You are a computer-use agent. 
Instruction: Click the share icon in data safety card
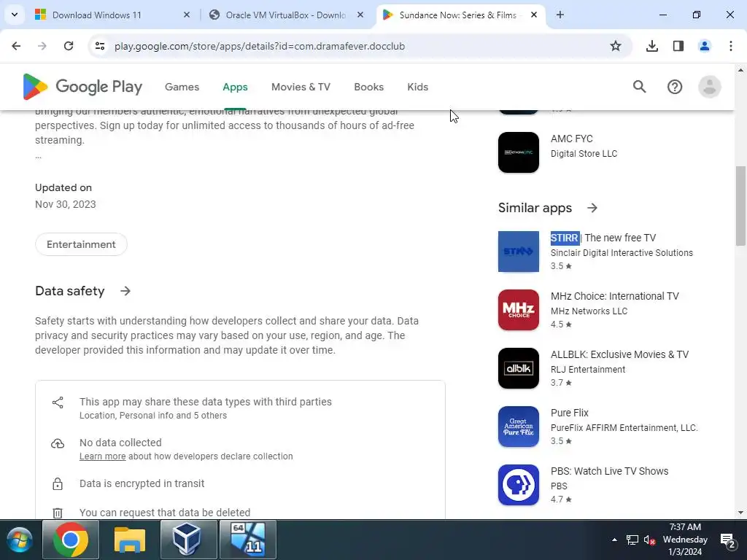coord(58,402)
